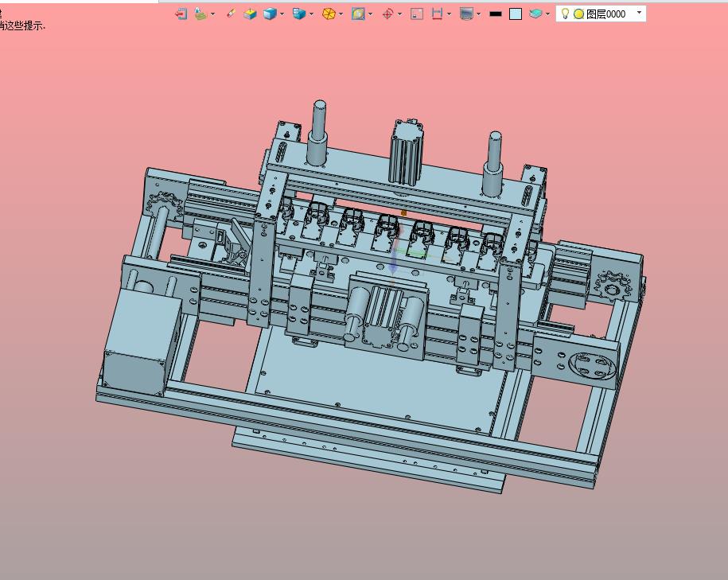
Task: Click the yellow circle layer status icon
Action: pos(578,14)
